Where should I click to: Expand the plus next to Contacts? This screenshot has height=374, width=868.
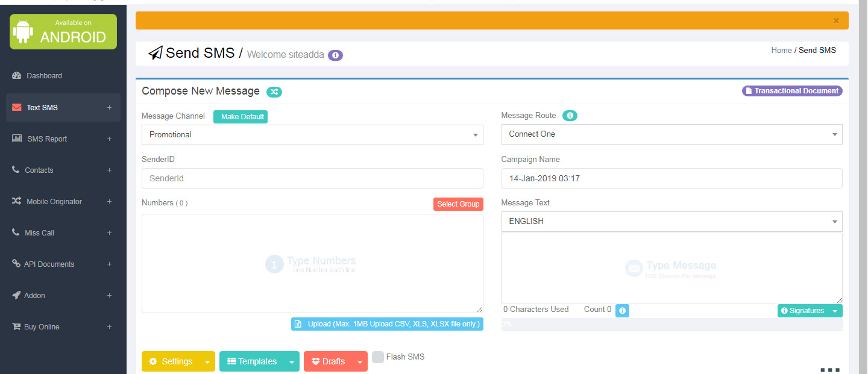point(109,170)
